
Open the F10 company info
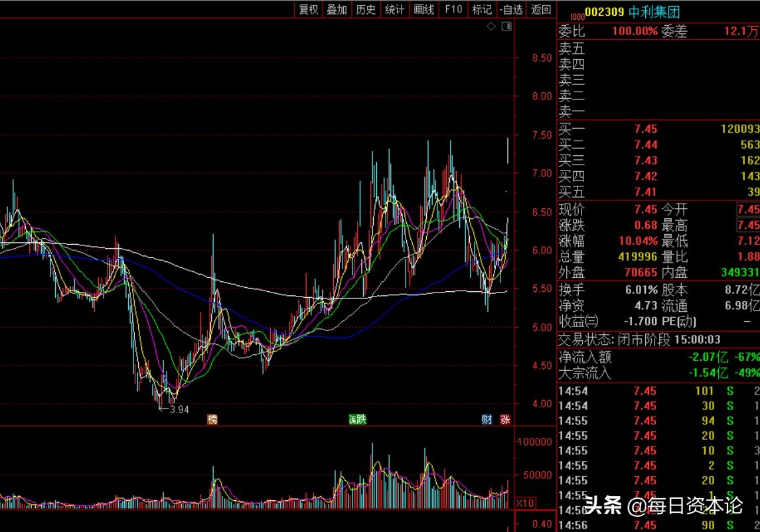tap(453, 9)
